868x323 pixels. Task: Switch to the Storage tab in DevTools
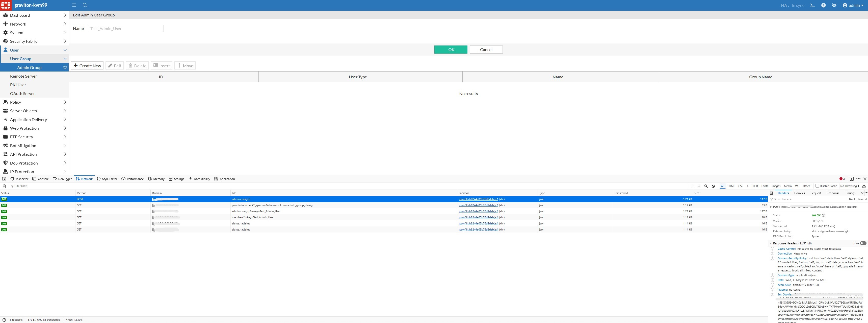177,179
